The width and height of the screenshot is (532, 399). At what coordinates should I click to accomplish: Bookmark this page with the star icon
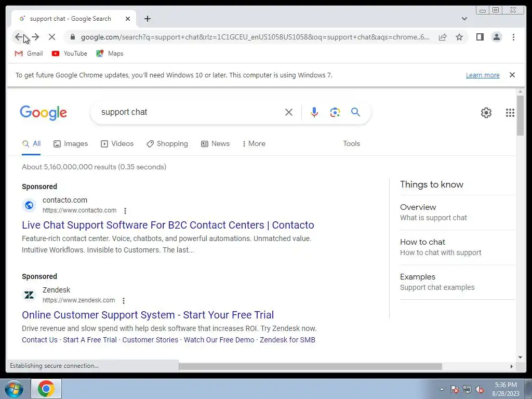459,37
